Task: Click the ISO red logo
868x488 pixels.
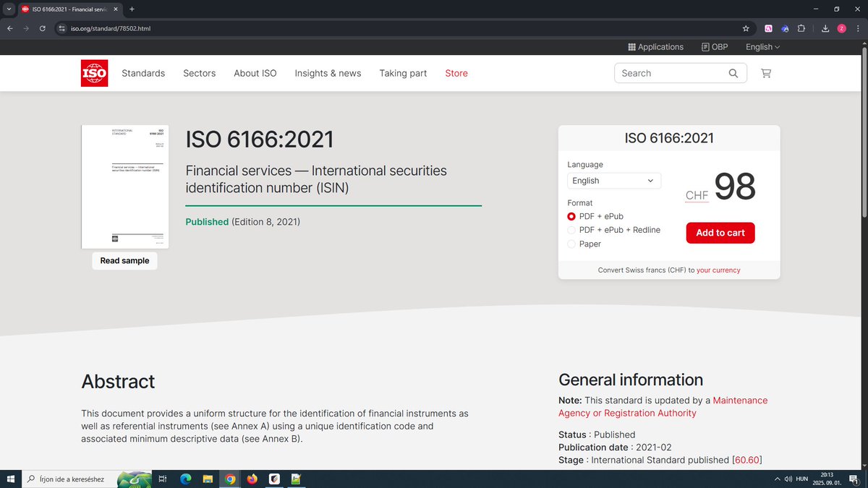Action: click(94, 73)
